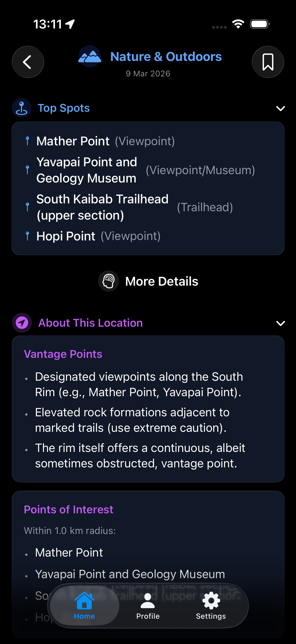This screenshot has height=644, width=296.
Task: Switch to the Profile tab
Action: click(x=148, y=605)
